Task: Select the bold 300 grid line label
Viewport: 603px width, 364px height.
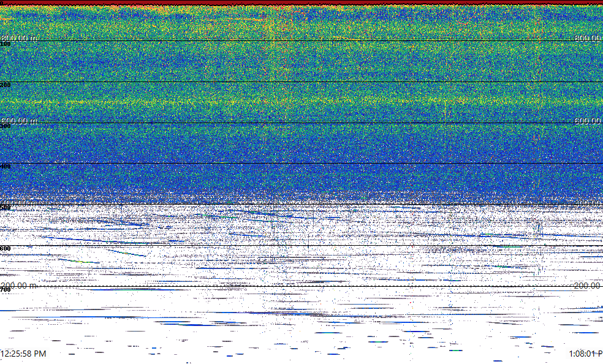Action: pyautogui.click(x=6, y=126)
